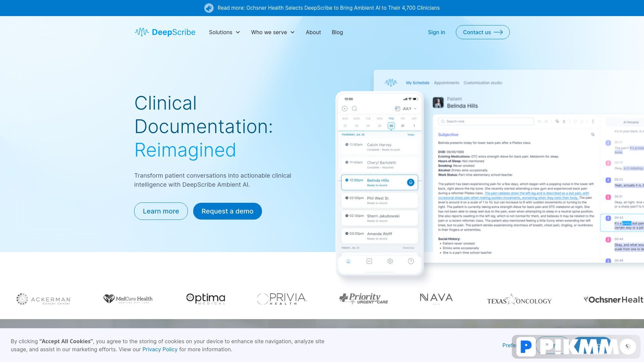Click the pink speaker icon at transcript 00:44
This screenshot has height=362, width=644.
[x=608, y=240]
